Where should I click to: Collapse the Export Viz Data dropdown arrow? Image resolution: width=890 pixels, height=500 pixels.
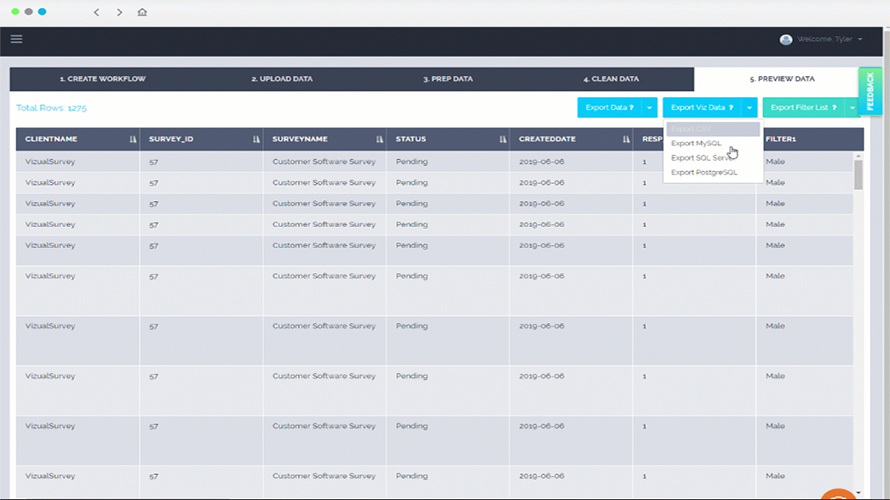pyautogui.click(x=750, y=107)
